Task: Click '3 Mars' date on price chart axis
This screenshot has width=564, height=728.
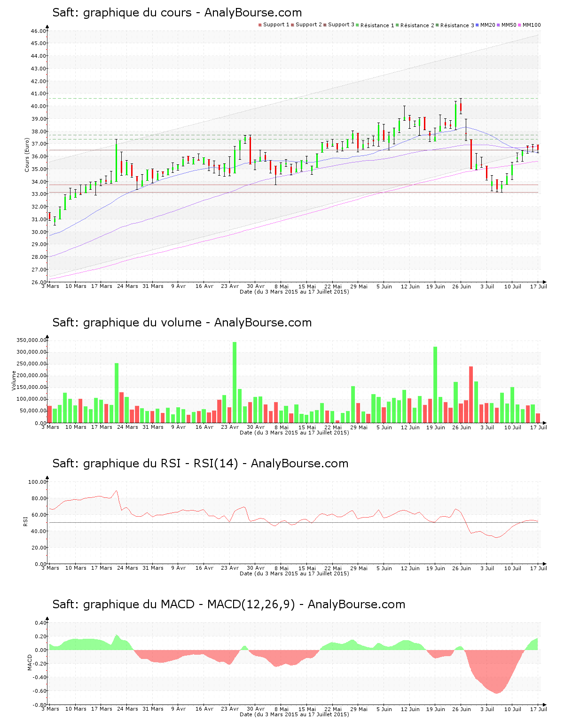Action: (50, 287)
